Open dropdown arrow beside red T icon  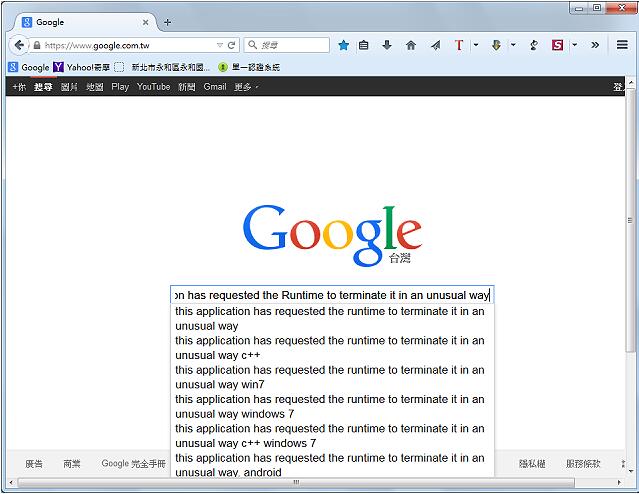pyautogui.click(x=476, y=45)
